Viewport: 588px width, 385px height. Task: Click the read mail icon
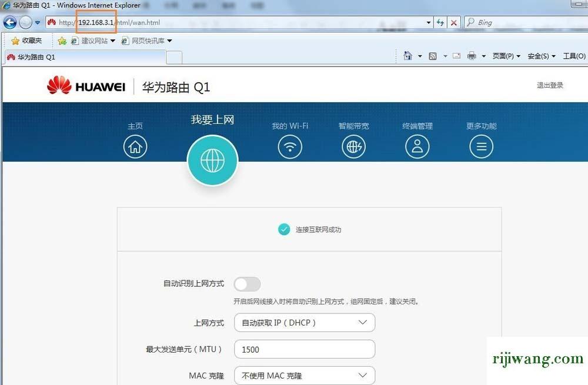457,56
